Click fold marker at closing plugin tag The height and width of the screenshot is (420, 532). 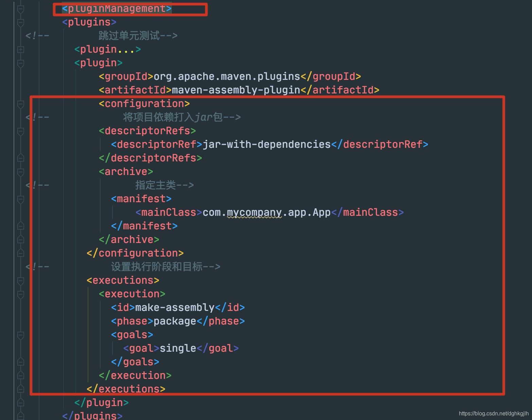pos(21,402)
